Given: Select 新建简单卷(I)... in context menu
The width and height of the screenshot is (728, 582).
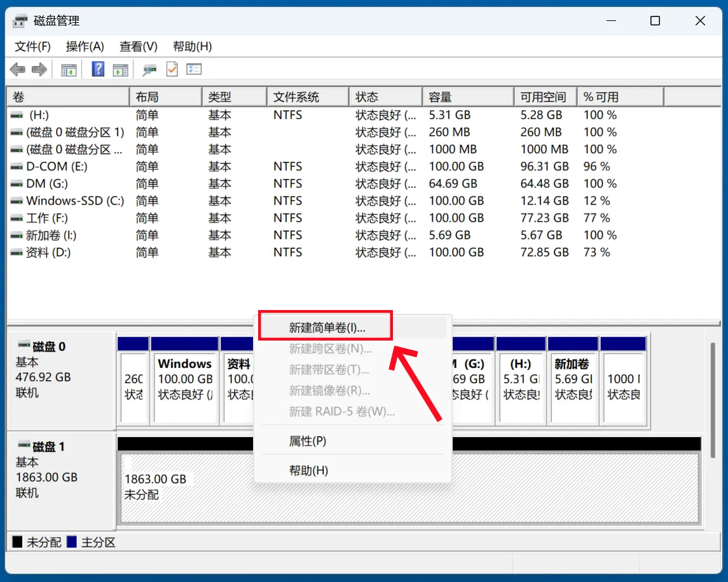Looking at the screenshot, I should pyautogui.click(x=327, y=328).
